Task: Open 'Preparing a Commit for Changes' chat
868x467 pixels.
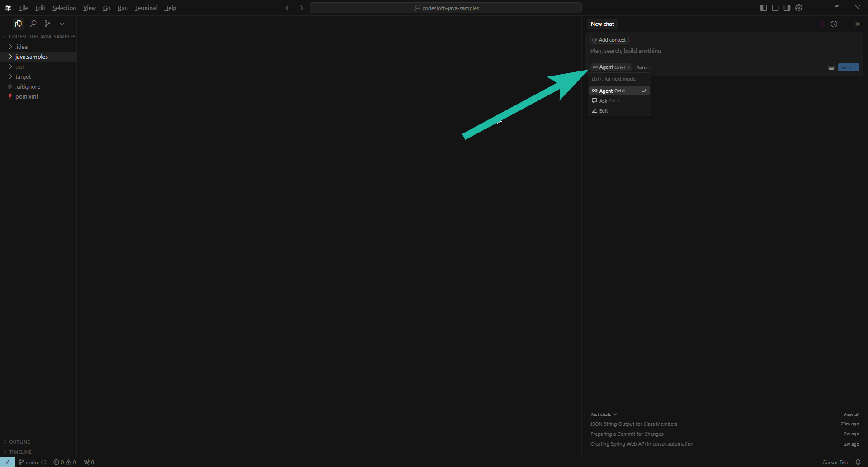Action: pyautogui.click(x=725, y=434)
